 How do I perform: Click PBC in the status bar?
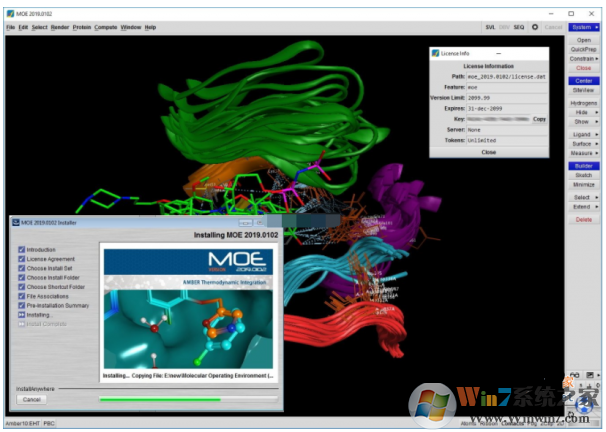(x=49, y=423)
